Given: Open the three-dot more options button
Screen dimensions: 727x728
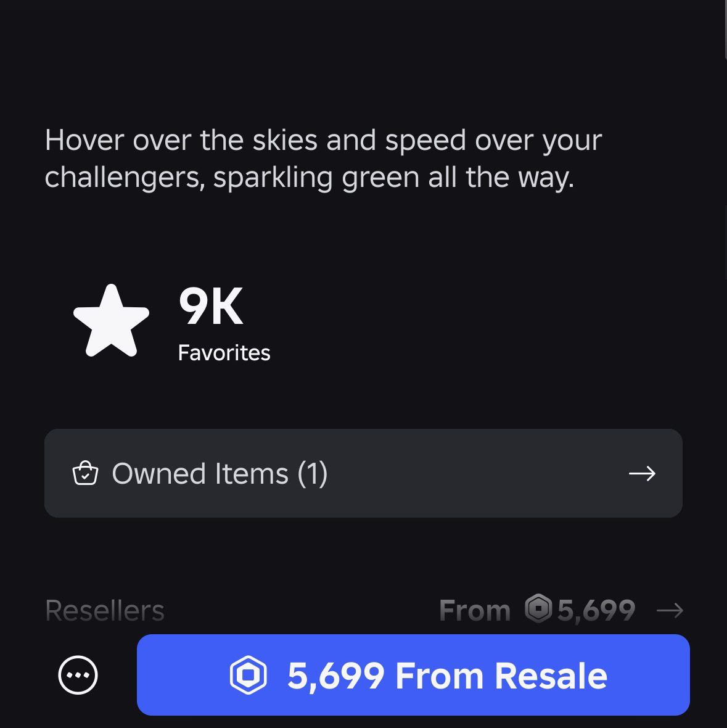Looking at the screenshot, I should tap(78, 675).
